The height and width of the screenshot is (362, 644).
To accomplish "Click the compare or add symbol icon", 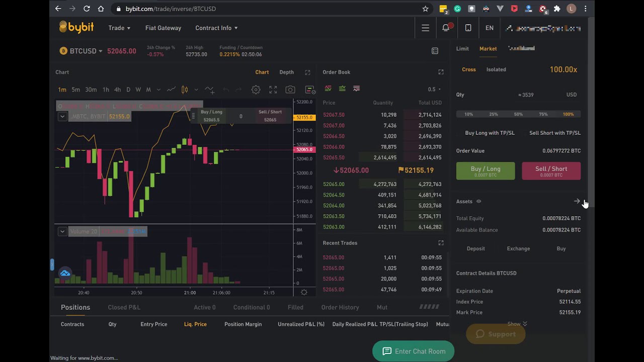I will coord(210,89).
